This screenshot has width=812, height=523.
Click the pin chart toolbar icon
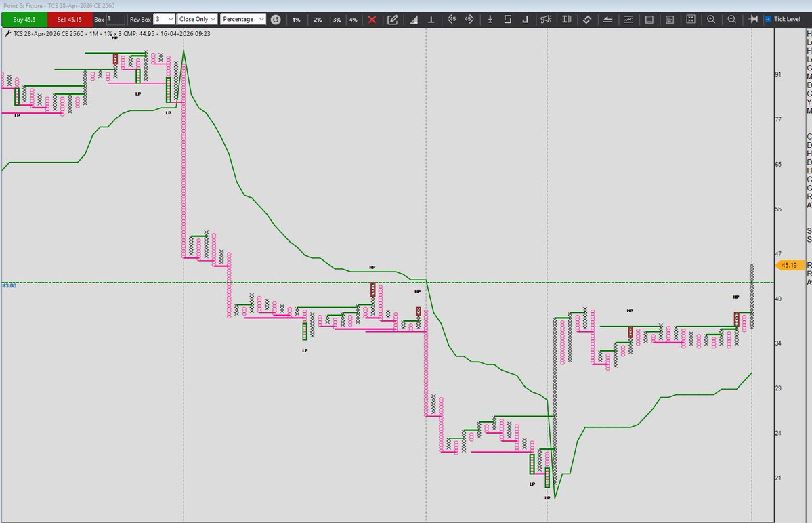[x=753, y=19]
